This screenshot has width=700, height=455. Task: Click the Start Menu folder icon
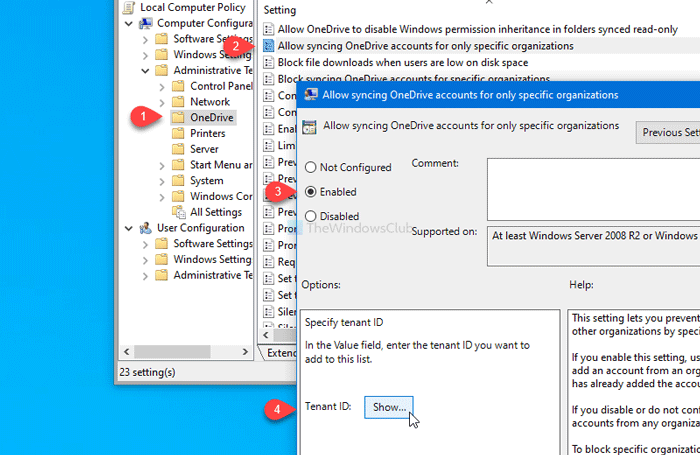(x=178, y=165)
